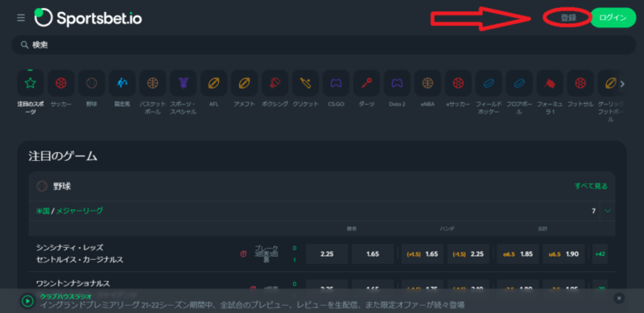Open the ワシントンナショナルス match
644x313 pixels.
coord(73,283)
